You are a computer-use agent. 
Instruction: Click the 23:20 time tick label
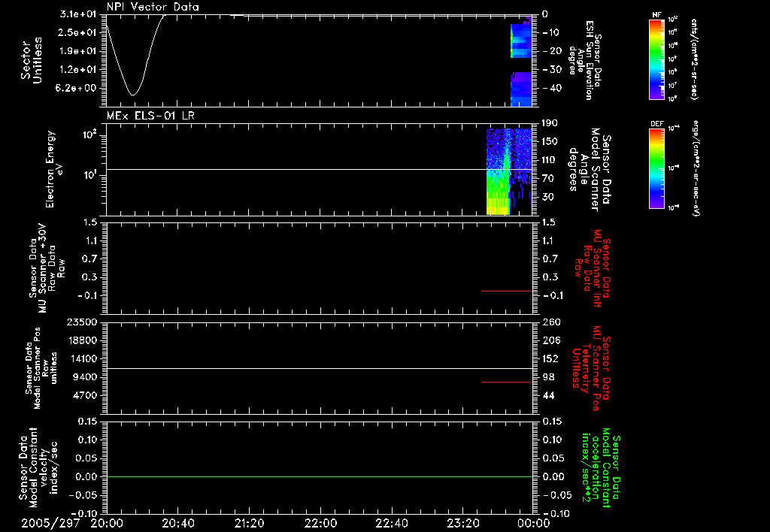click(x=462, y=523)
